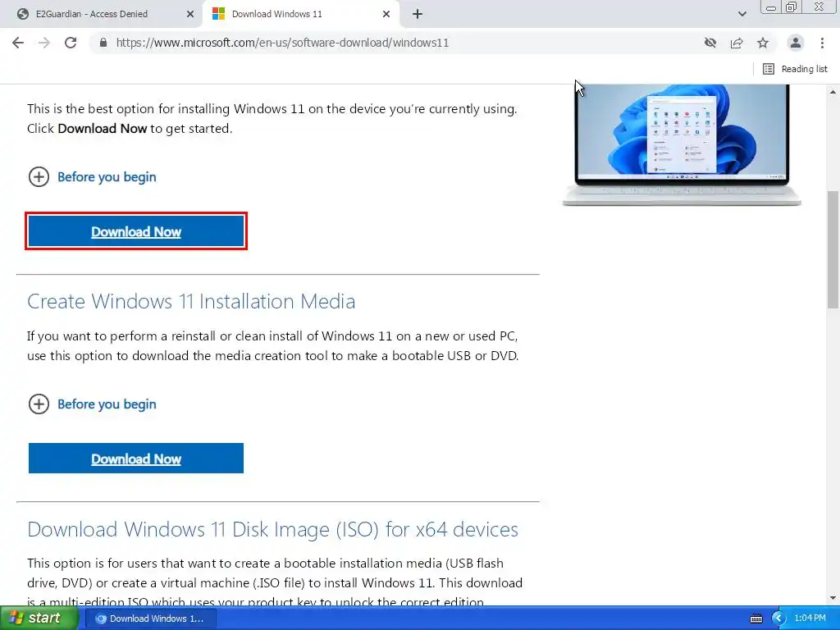This screenshot has height=630, width=840.
Task: Click the red-outlined Download Now button
Action: pos(136,231)
